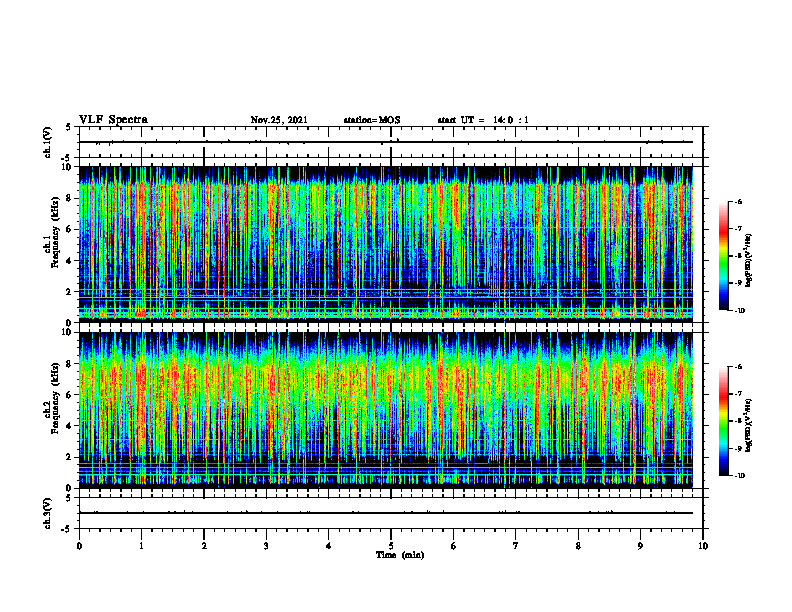Click the ch.2 spectrogram color scale bar

coord(723,421)
